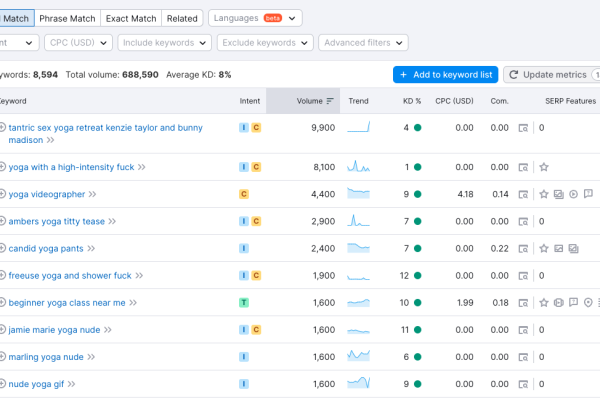Expand the double chevron next to beginner yoga class near me
The height and width of the screenshot is (400, 600).
pos(133,303)
